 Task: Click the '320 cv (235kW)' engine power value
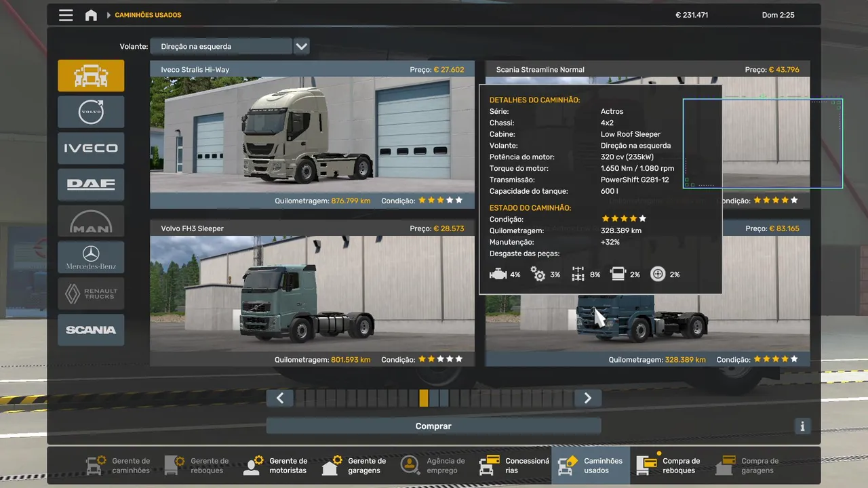click(x=627, y=157)
